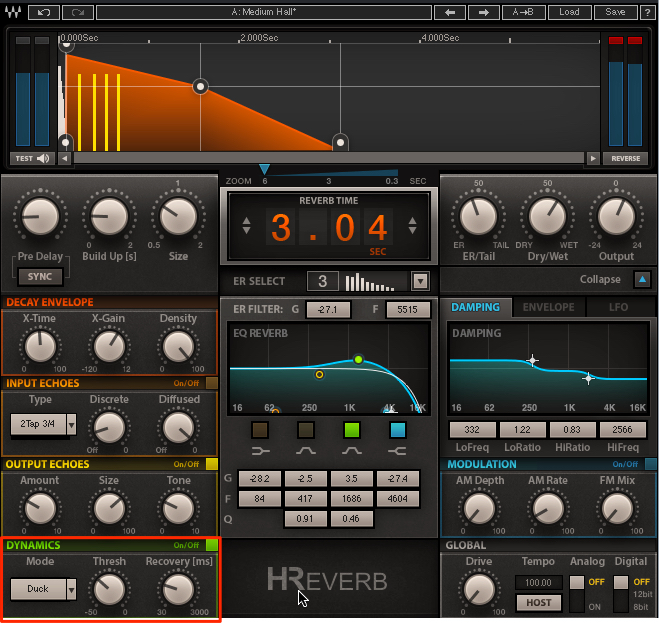The image size is (659, 623).
Task: Click the first bell filter shape icon
Action: click(306, 451)
